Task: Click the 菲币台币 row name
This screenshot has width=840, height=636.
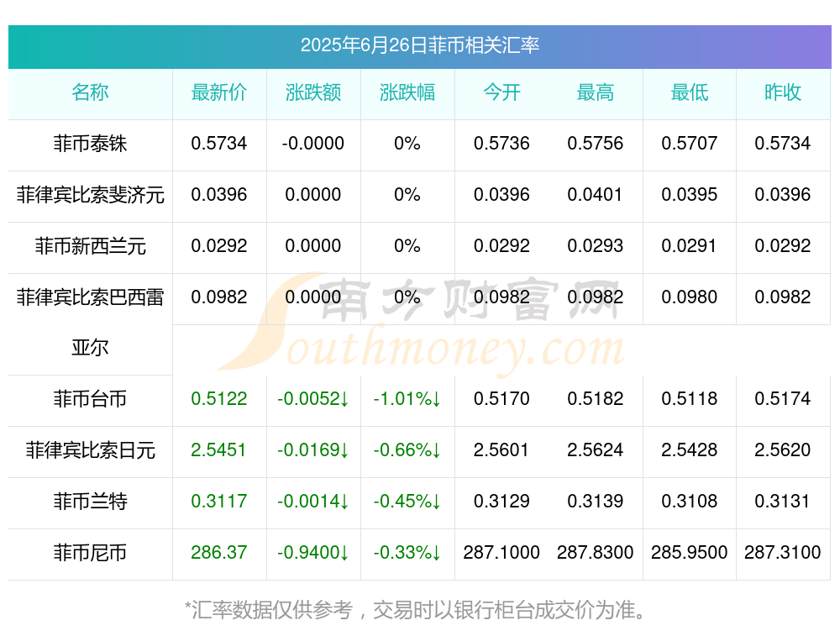Action: point(90,399)
